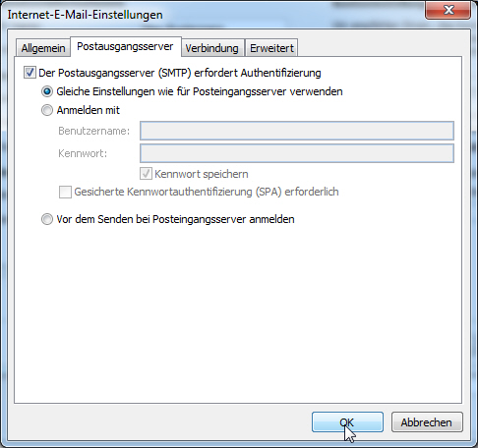Click into the Kennwort input field
This screenshot has height=448, width=478.
pos(297,153)
